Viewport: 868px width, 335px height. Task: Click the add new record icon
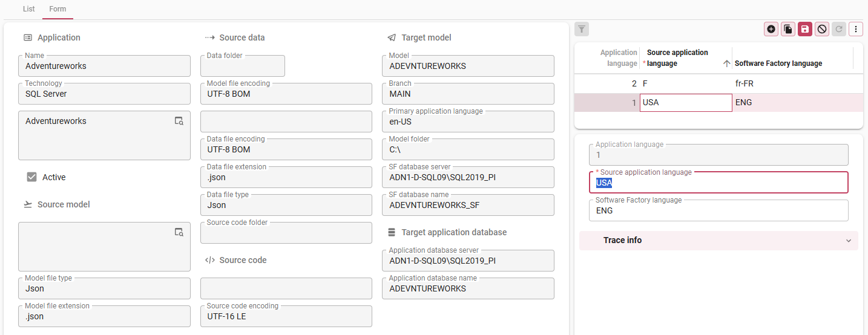pyautogui.click(x=771, y=29)
